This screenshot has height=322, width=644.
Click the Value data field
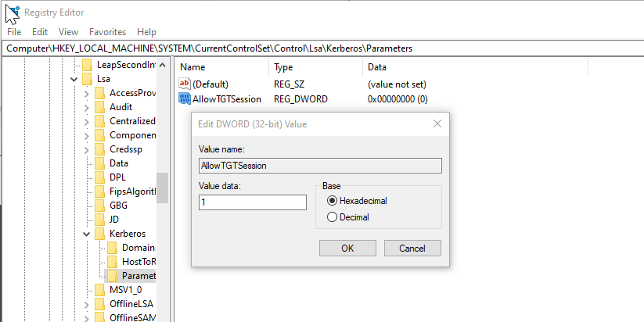253,202
